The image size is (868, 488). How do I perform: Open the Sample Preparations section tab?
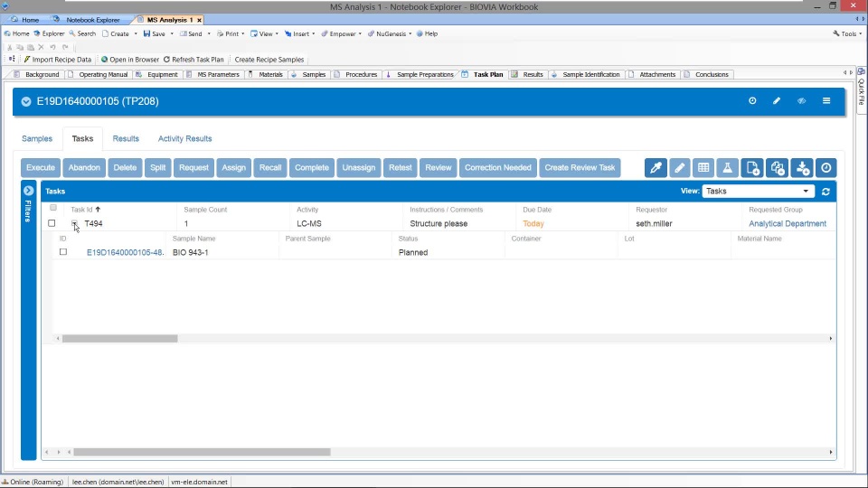coord(420,74)
